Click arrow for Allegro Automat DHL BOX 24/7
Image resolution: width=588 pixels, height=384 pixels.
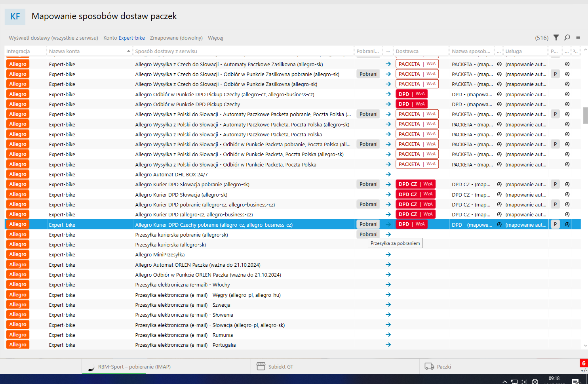click(388, 174)
